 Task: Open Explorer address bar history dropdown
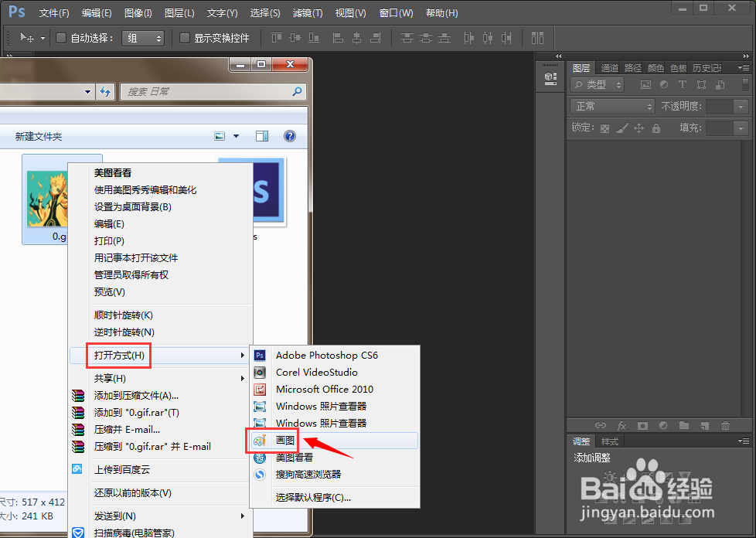point(87,91)
